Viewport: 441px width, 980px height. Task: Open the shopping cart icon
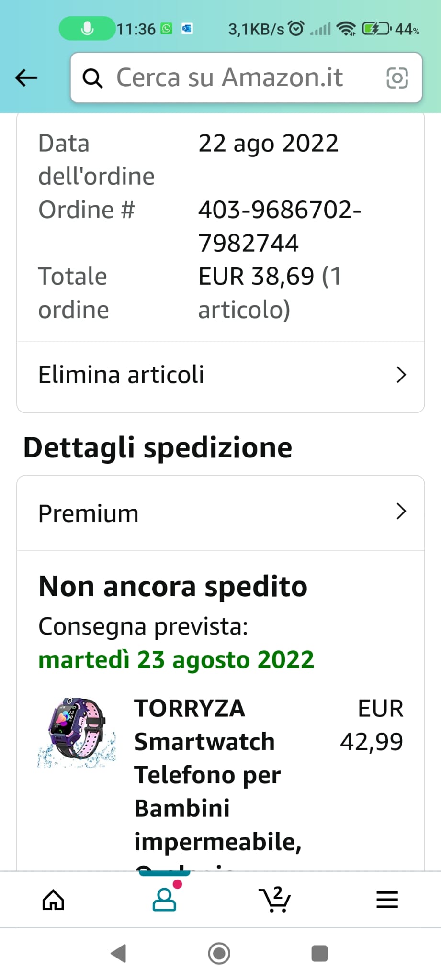(x=275, y=899)
